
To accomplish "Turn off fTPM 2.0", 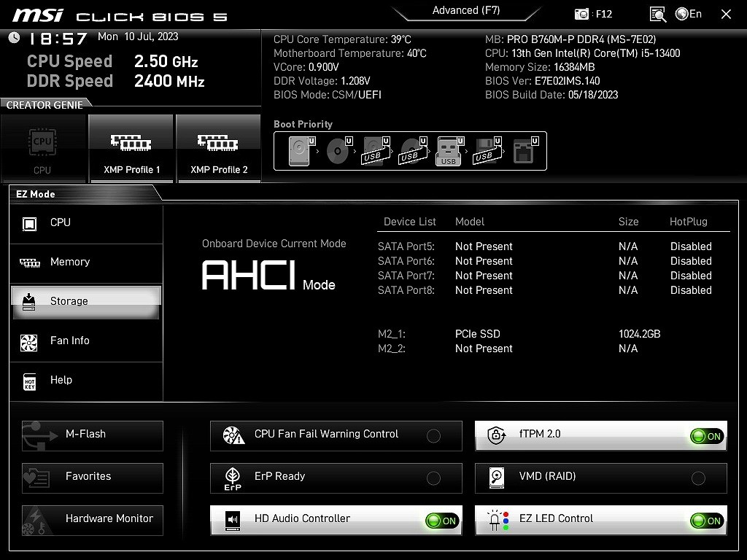I will [x=706, y=436].
